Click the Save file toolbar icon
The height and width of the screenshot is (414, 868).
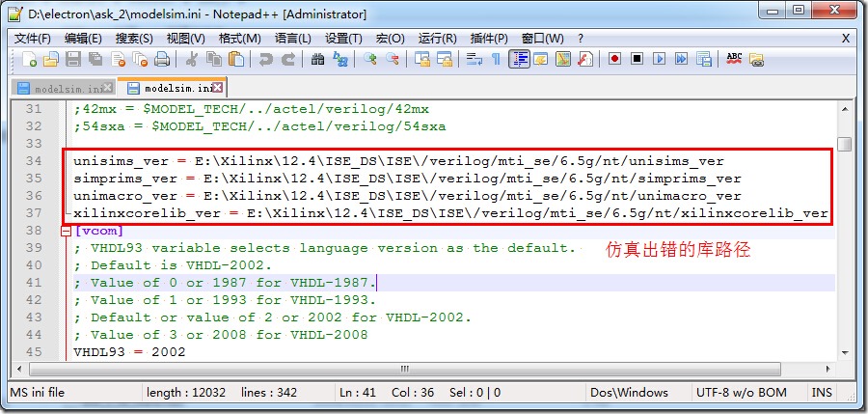click(73, 59)
